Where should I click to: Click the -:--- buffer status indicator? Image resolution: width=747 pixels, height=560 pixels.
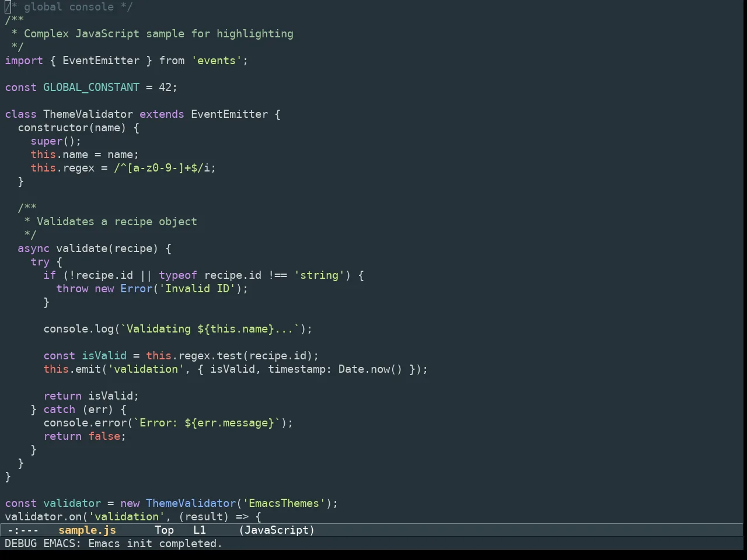click(x=23, y=530)
